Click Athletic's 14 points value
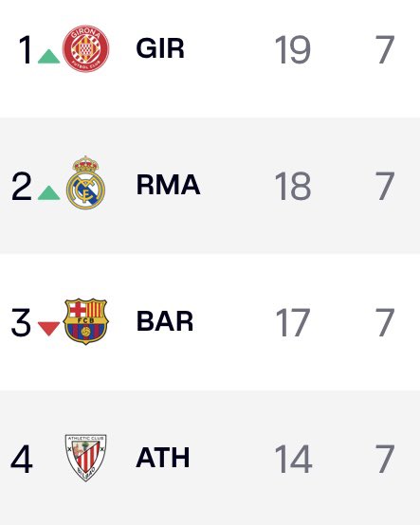The height and width of the screenshot is (525, 420). (293, 459)
